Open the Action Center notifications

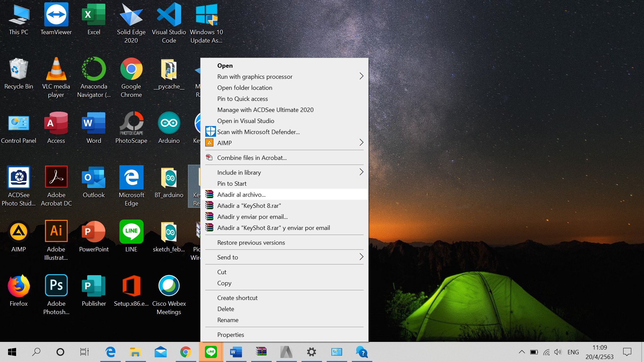tap(627, 352)
